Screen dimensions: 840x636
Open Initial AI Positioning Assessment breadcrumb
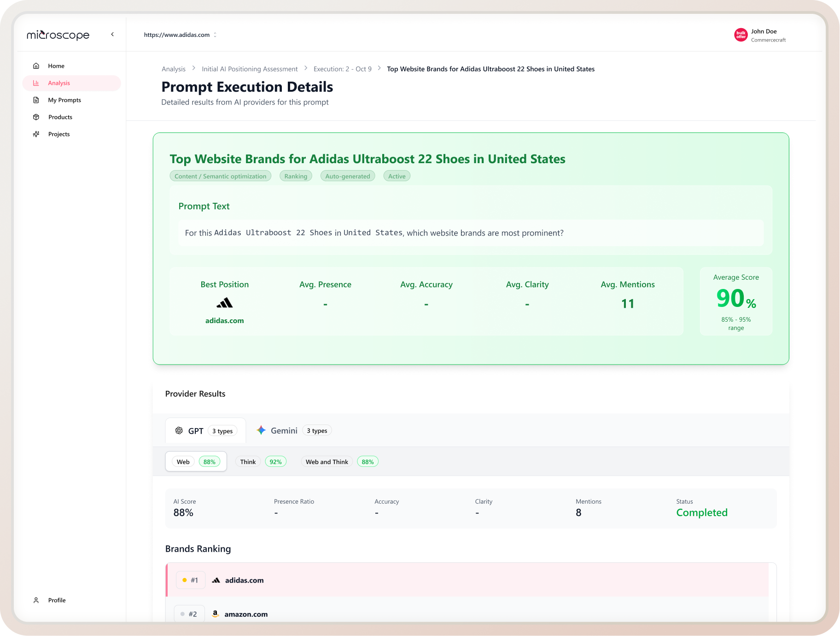coord(250,69)
